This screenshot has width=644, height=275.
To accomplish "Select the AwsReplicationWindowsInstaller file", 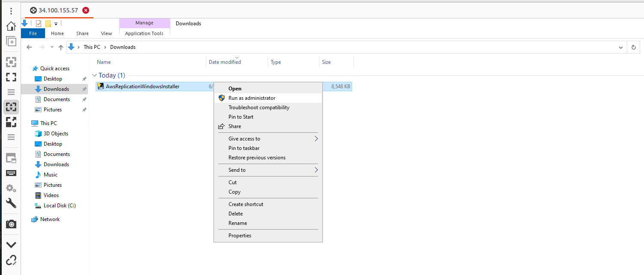I will [x=142, y=87].
